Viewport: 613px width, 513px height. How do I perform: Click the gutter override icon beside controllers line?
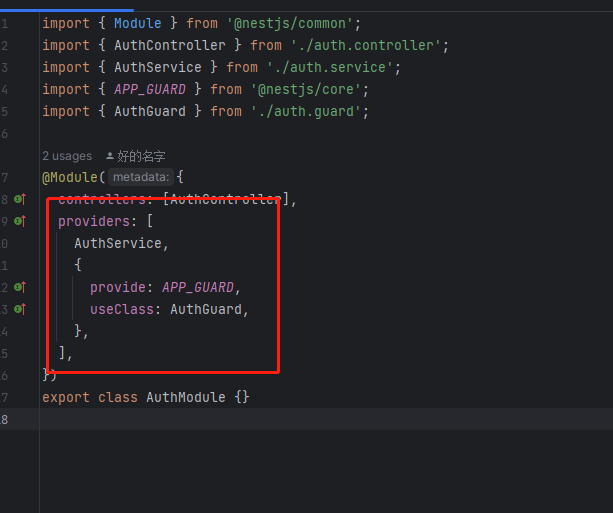pyautogui.click(x=20, y=199)
